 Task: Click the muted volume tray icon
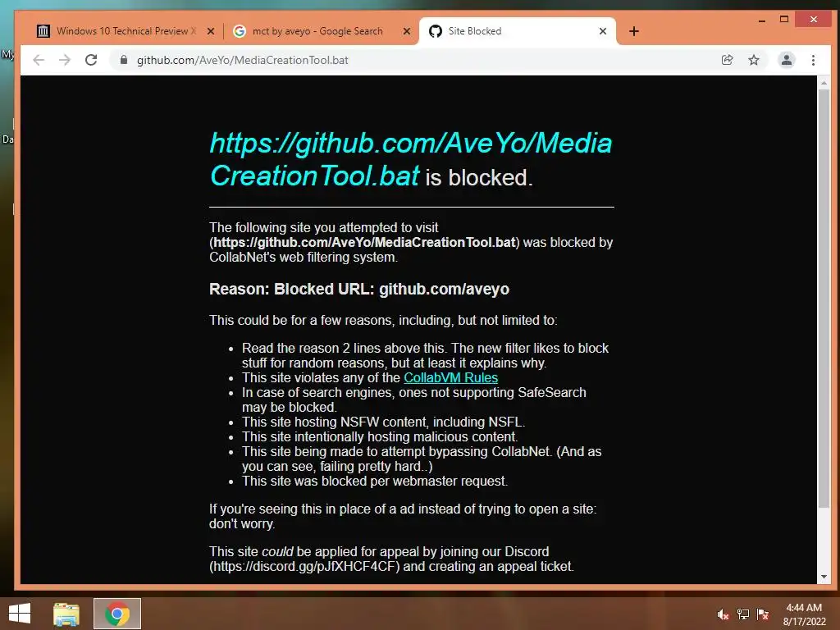pos(724,614)
